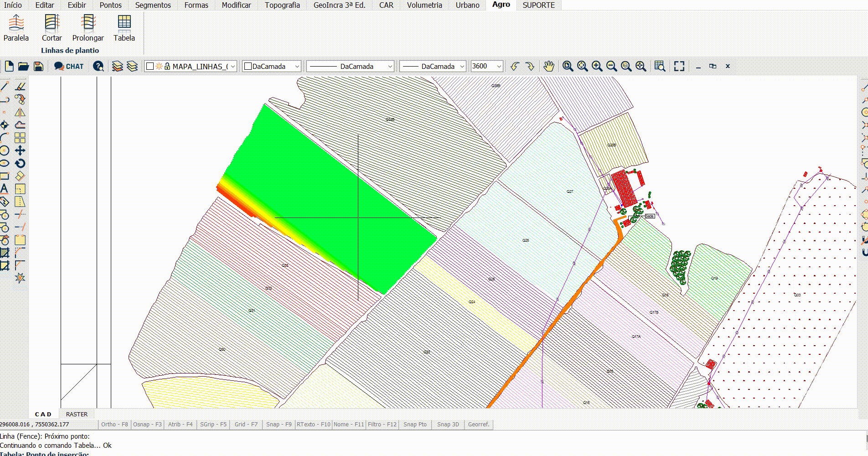Click the layer color square in layer box
868x456 pixels.
(150, 67)
